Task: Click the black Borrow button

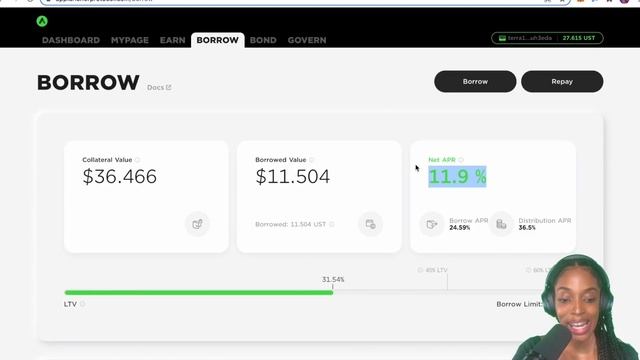Action: (x=475, y=81)
